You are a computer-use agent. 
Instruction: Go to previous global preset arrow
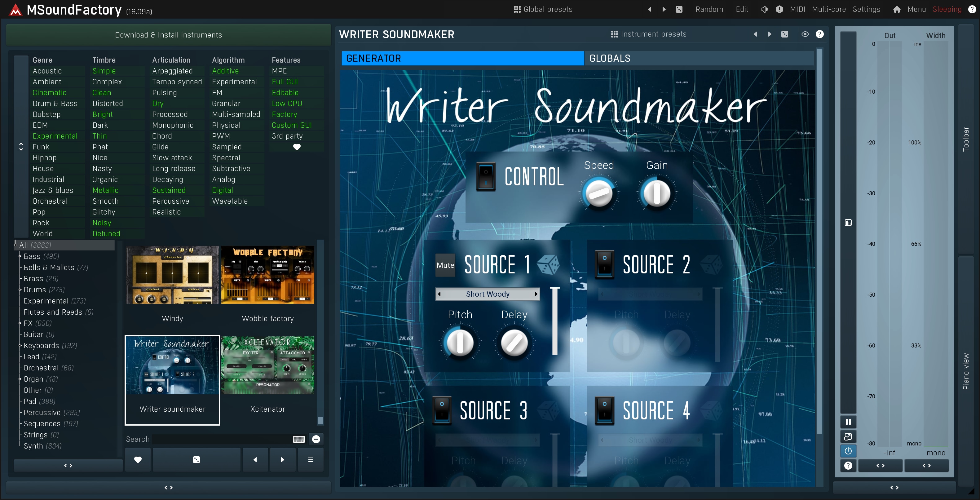point(649,9)
